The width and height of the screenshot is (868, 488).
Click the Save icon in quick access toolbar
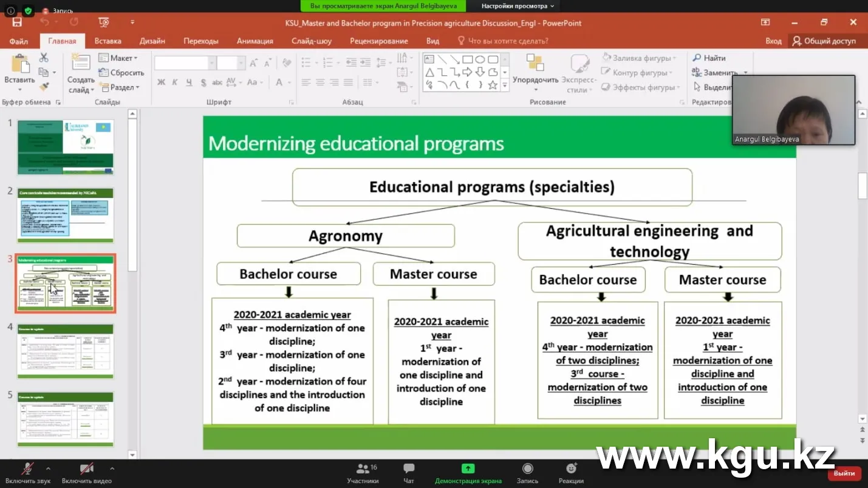pyautogui.click(x=17, y=22)
